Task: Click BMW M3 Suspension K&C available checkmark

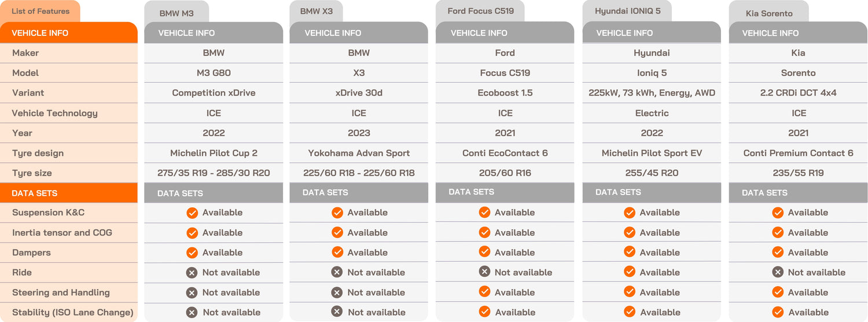Action: tap(192, 213)
